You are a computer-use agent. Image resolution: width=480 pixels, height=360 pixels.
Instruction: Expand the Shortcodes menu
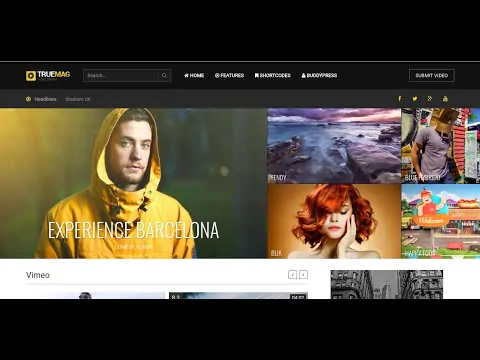click(x=273, y=76)
